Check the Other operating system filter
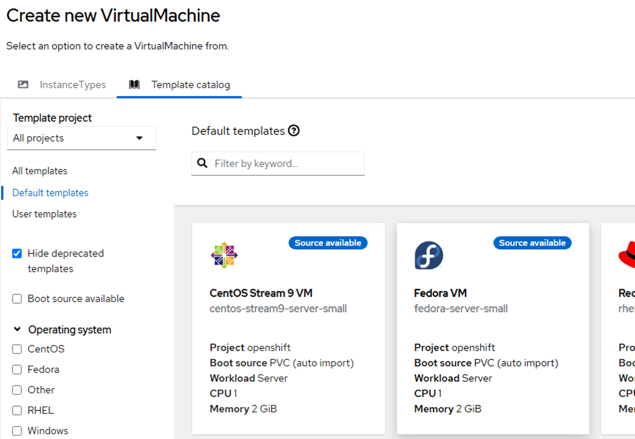This screenshot has width=635, height=439. (17, 390)
